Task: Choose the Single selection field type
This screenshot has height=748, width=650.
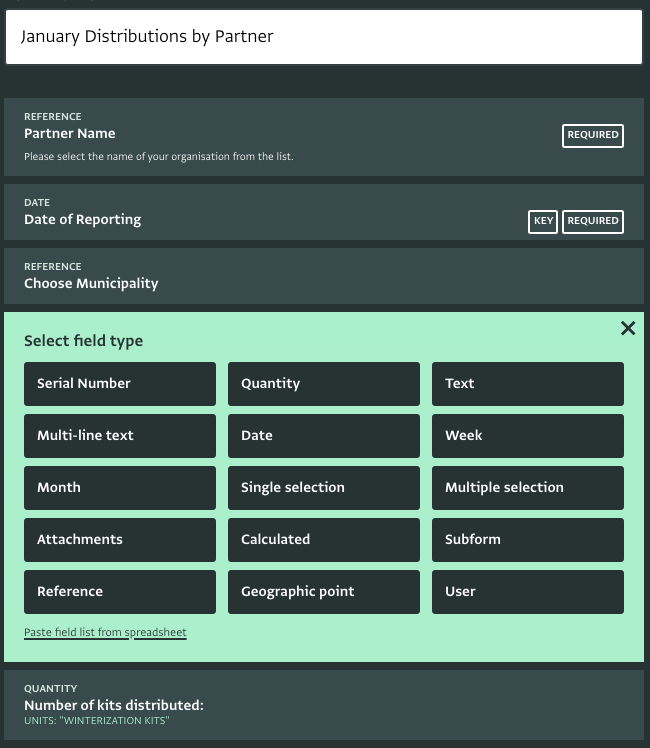Action: [324, 488]
